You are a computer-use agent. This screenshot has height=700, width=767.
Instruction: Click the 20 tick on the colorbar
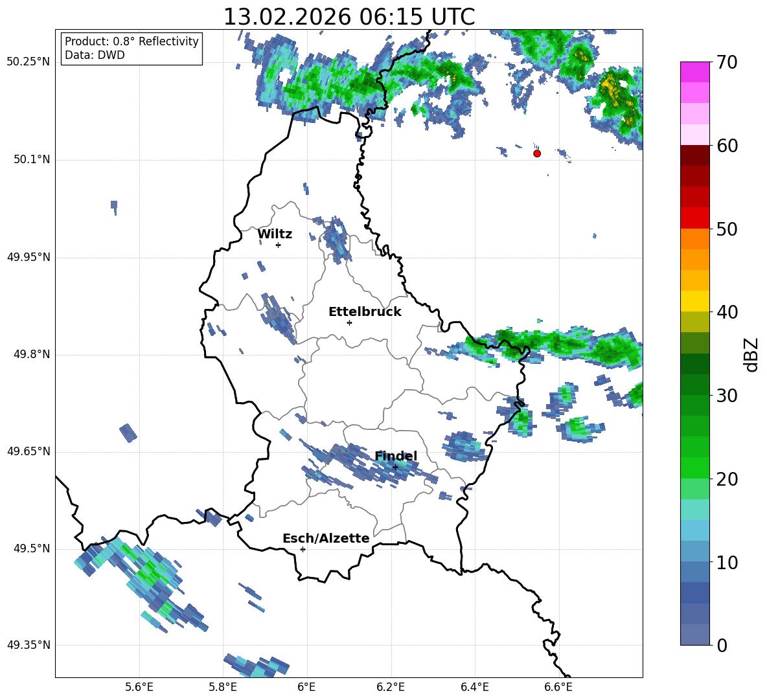[x=727, y=479]
